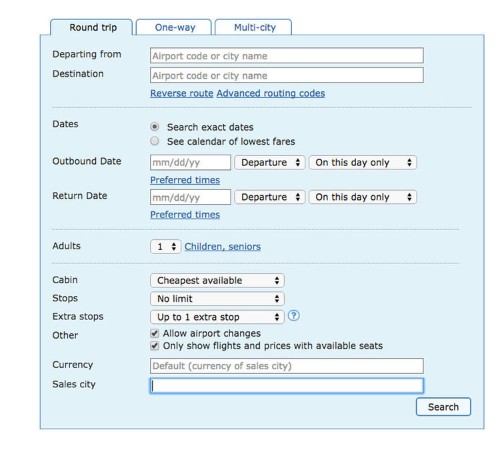The width and height of the screenshot is (500, 454).
Task: Change the Adults count selector
Action: coord(166,246)
